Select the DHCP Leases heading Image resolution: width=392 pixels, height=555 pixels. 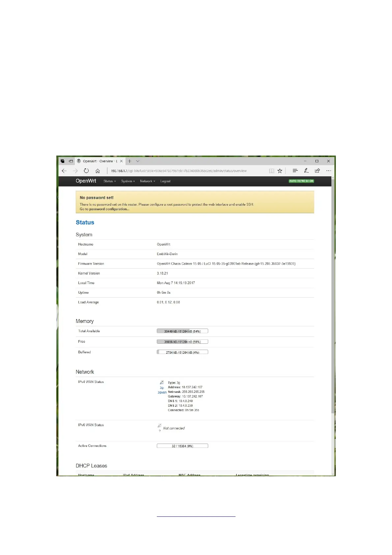[92, 466]
